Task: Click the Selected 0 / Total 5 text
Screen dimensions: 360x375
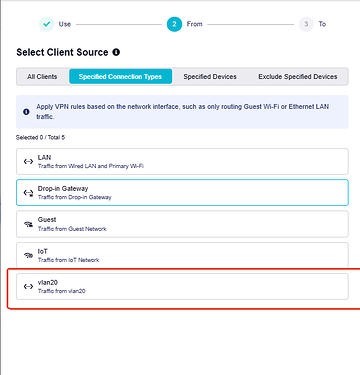Action: click(40, 137)
